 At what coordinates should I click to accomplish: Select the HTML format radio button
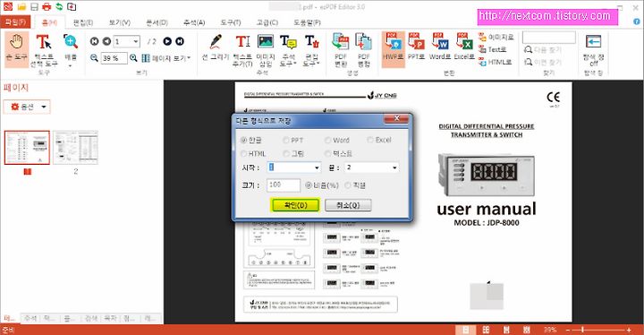[x=243, y=153]
